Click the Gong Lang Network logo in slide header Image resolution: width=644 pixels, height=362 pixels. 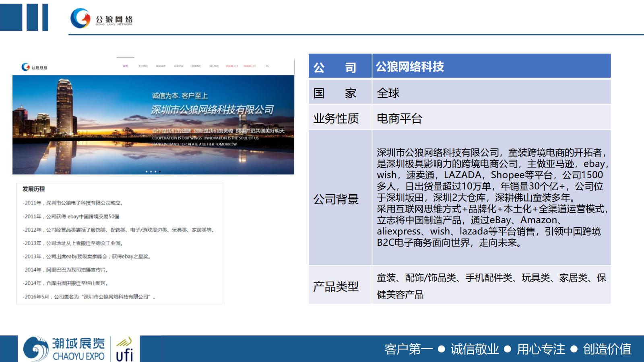coord(101,19)
